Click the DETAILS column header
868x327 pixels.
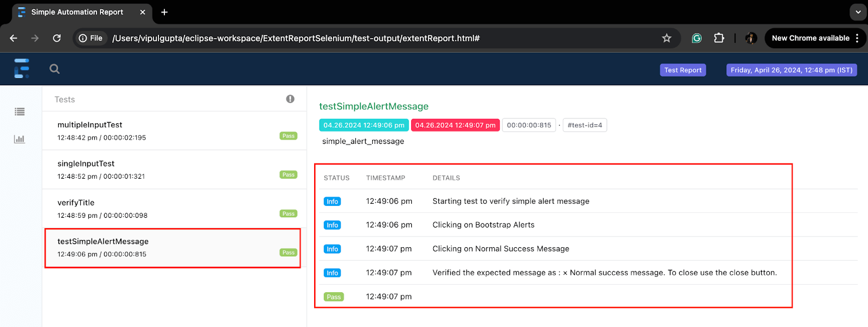(446, 178)
